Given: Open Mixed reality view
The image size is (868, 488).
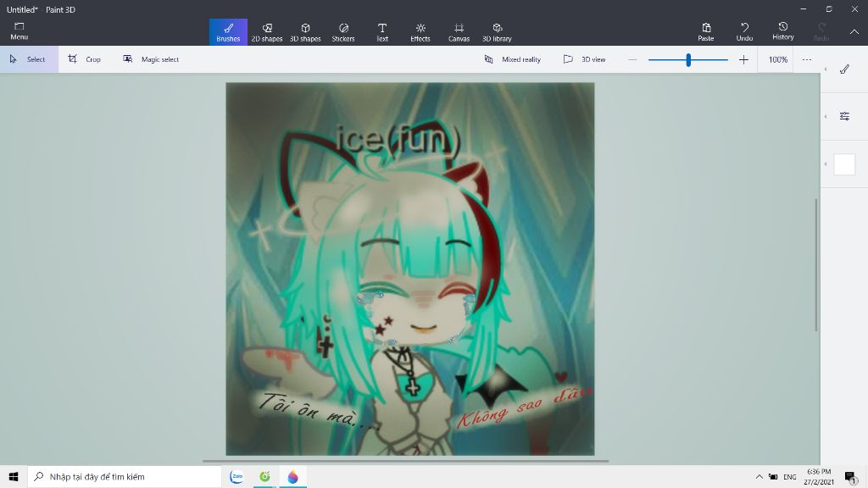Looking at the screenshot, I should pos(513,59).
